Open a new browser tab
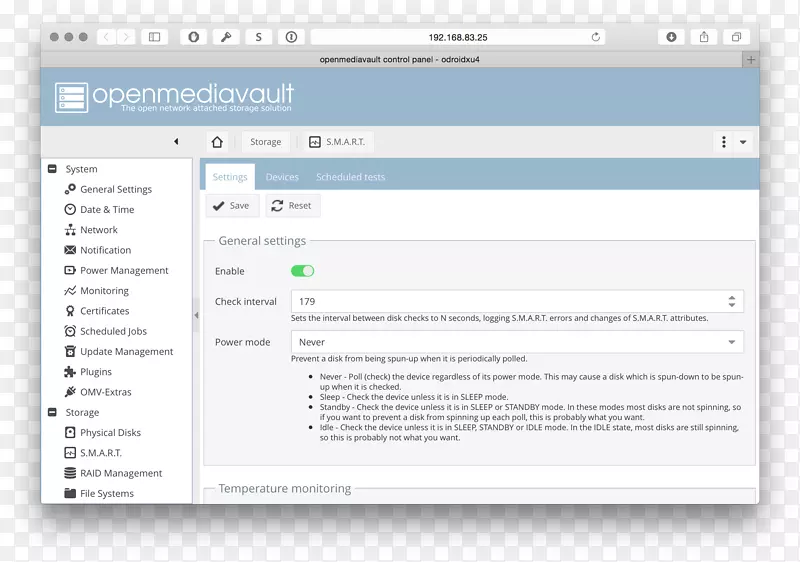Viewport: 800px width, 562px height. (x=751, y=60)
